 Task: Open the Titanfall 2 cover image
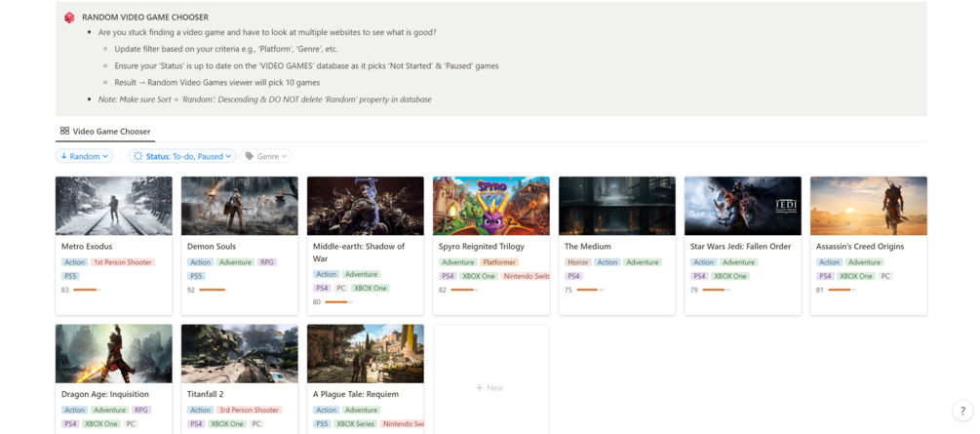(x=239, y=353)
